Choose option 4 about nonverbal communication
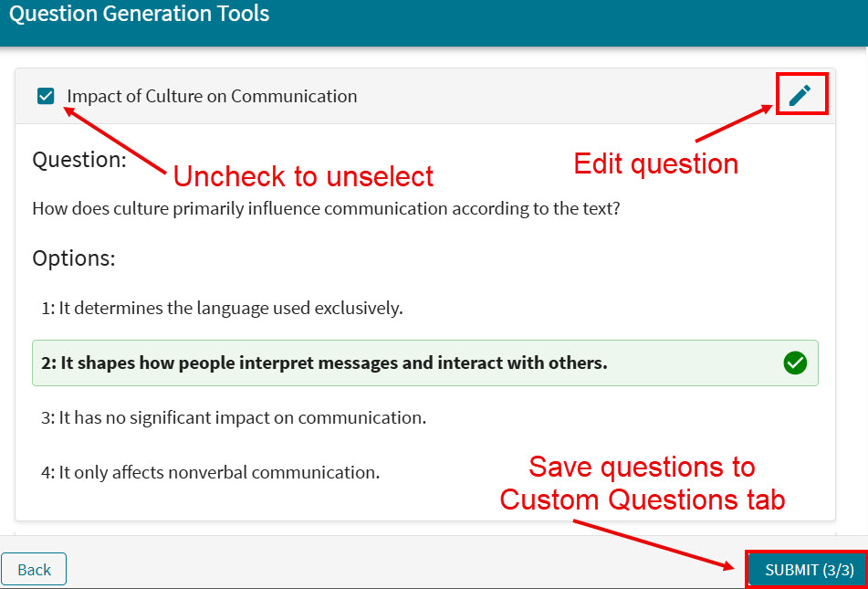 (210, 472)
